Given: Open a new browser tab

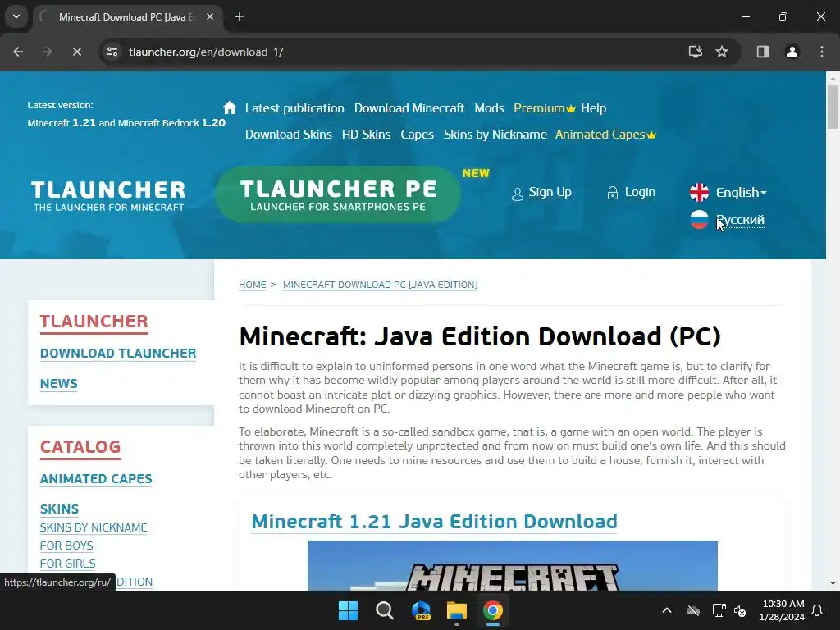Looking at the screenshot, I should point(240,16).
